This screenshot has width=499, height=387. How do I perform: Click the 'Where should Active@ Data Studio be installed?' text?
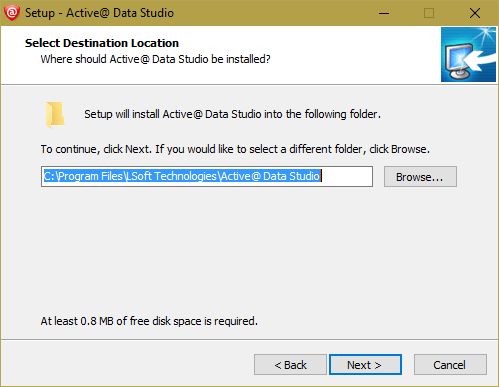(x=155, y=59)
